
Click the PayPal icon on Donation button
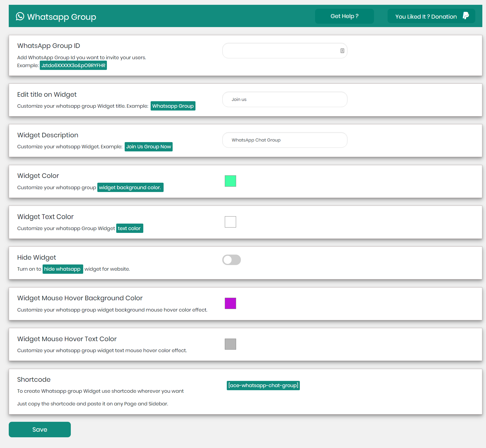[466, 16]
